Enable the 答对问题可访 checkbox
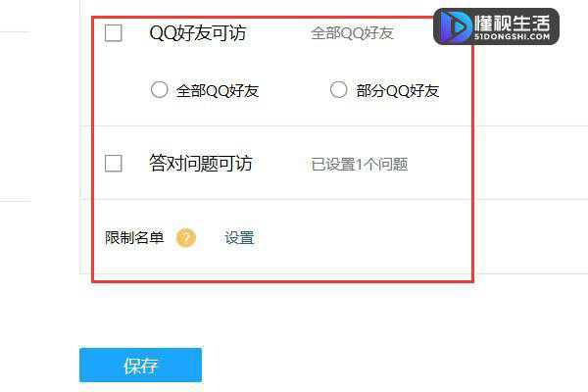This screenshot has height=392, width=588. (x=114, y=164)
